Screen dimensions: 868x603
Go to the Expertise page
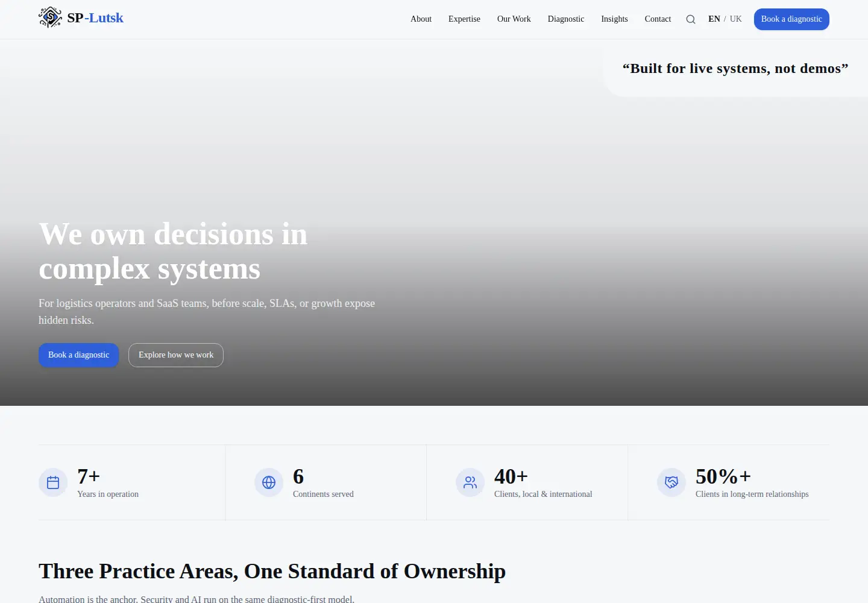click(x=464, y=19)
